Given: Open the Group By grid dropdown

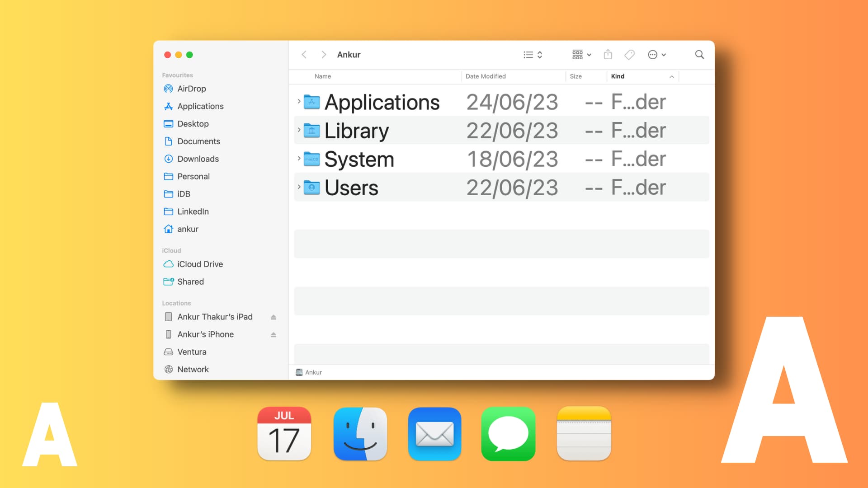Looking at the screenshot, I should tap(582, 55).
